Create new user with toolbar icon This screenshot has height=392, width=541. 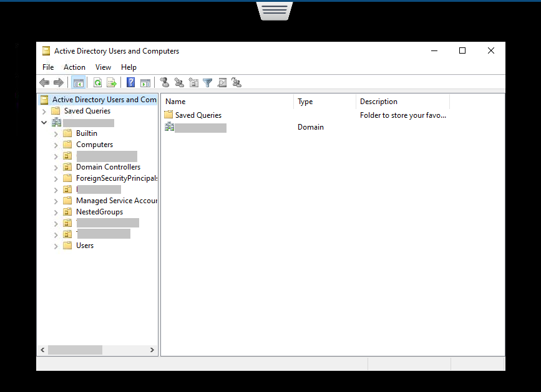tap(165, 82)
